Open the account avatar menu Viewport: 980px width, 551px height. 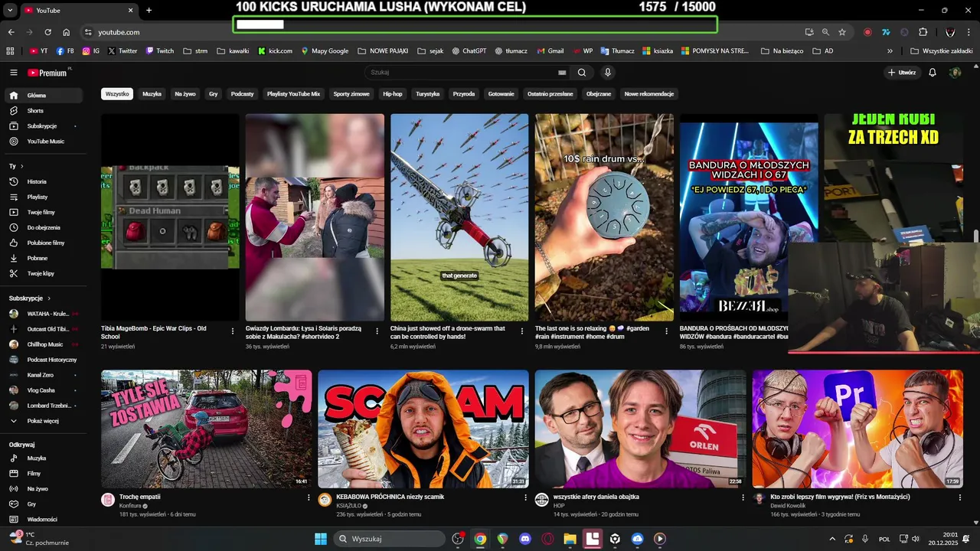[x=955, y=73]
